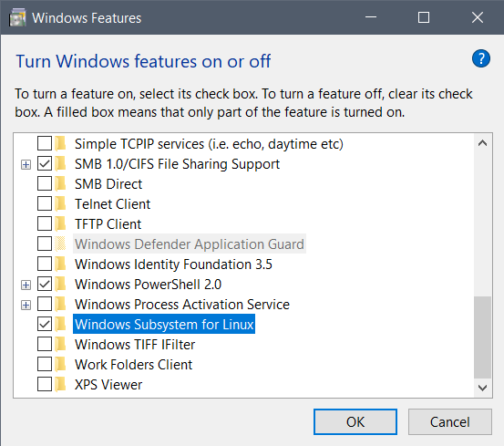Click the folder icon next to Work Folders Client

click(x=60, y=365)
